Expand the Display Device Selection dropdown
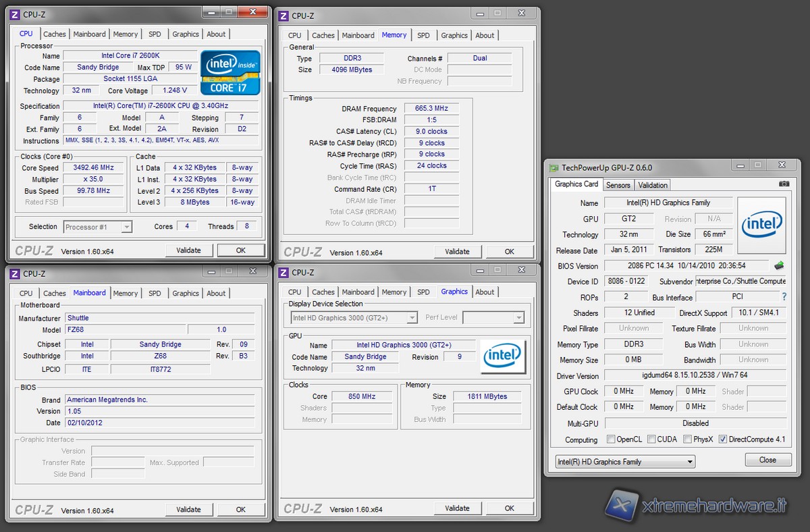The image size is (810, 532). (x=354, y=318)
